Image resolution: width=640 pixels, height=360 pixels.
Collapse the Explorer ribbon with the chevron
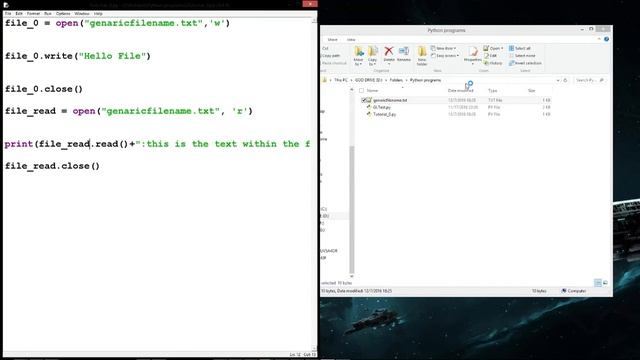[x=599, y=39]
